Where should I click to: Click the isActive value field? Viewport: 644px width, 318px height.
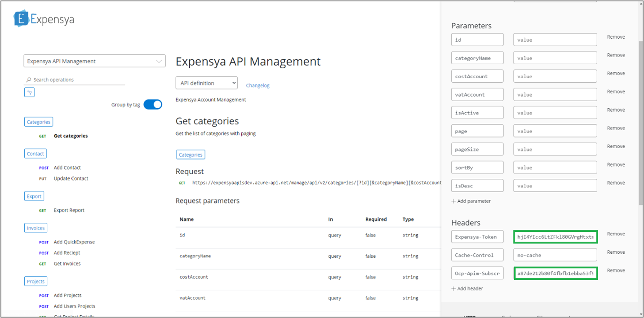[555, 113]
